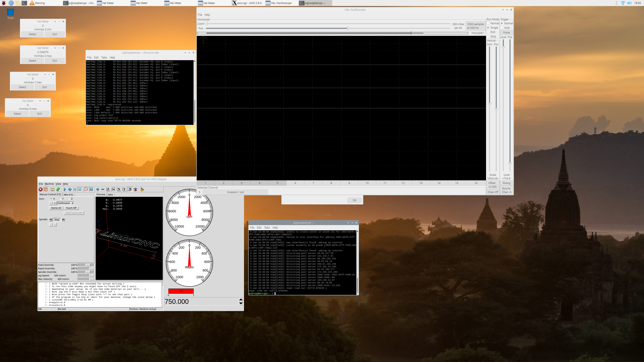
Task: Click Chan Off button
Action: [493, 192]
